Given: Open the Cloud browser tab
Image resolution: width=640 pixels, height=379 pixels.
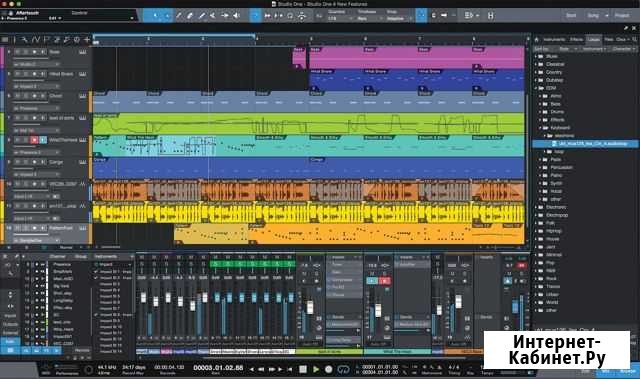Looking at the screenshot, I should pyautogui.click(x=621, y=40).
